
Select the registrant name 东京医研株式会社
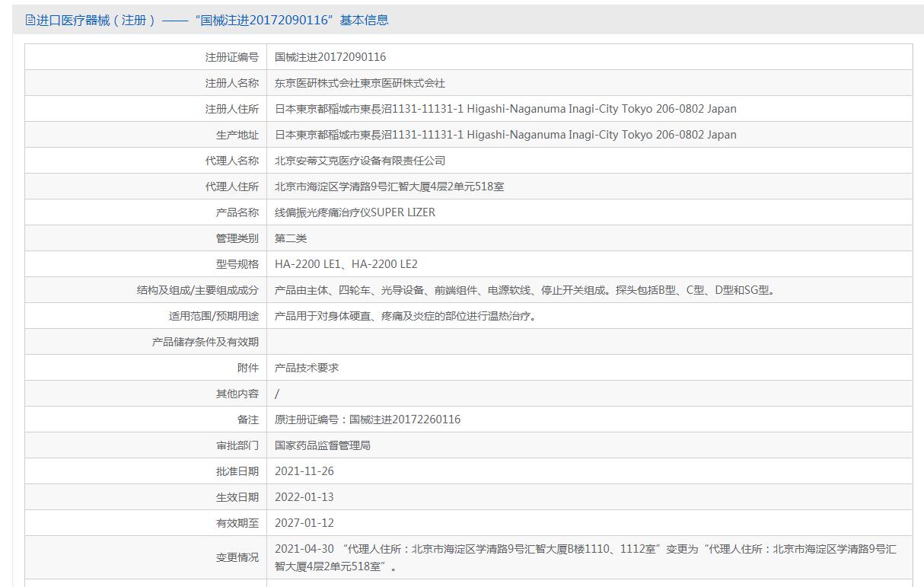(x=360, y=83)
